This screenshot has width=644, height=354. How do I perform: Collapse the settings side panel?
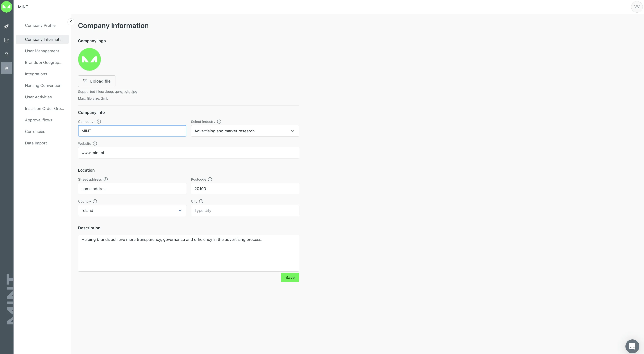[x=71, y=22]
